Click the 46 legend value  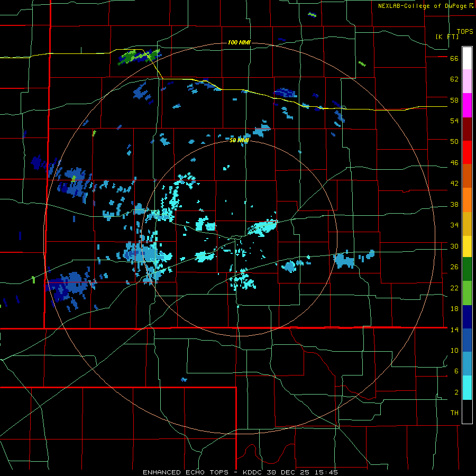(454, 163)
